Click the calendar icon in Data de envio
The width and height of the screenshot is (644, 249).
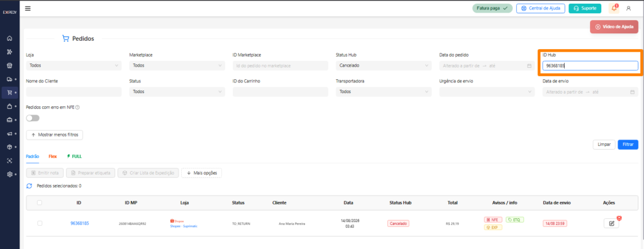click(x=632, y=92)
